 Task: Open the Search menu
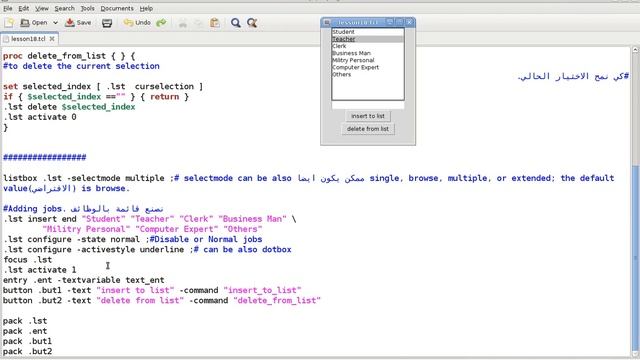coord(64,8)
